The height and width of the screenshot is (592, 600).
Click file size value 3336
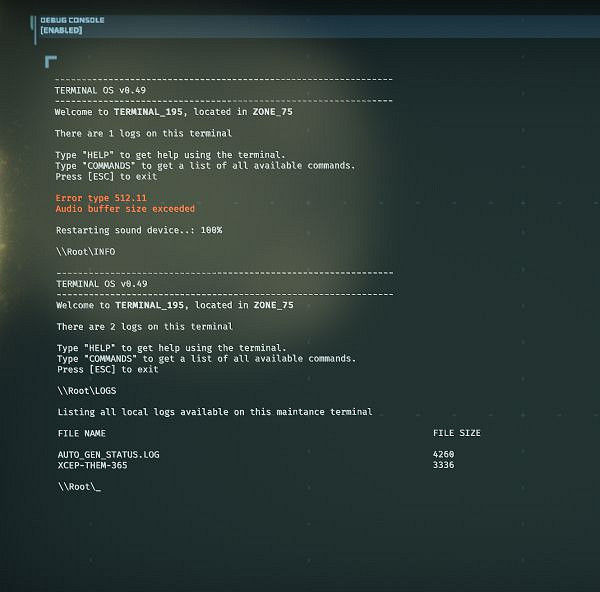tap(443, 465)
